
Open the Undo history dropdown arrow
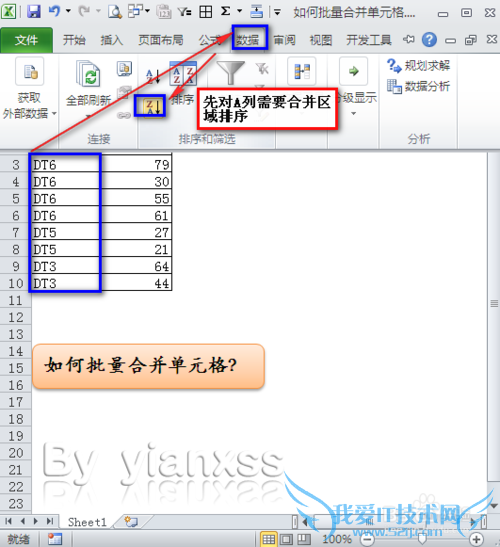pyautogui.click(x=69, y=11)
